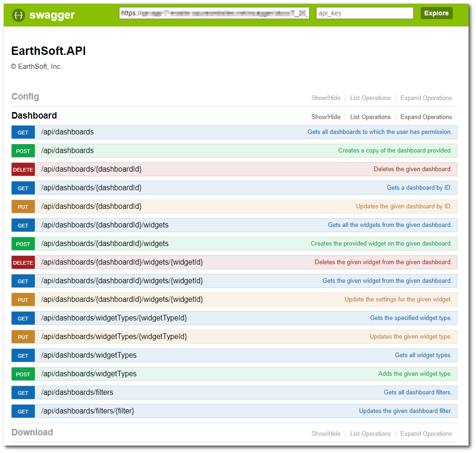The image size is (476, 453).
Task: Open GET /api/dashboards/filters path link
Action: pyautogui.click(x=77, y=392)
